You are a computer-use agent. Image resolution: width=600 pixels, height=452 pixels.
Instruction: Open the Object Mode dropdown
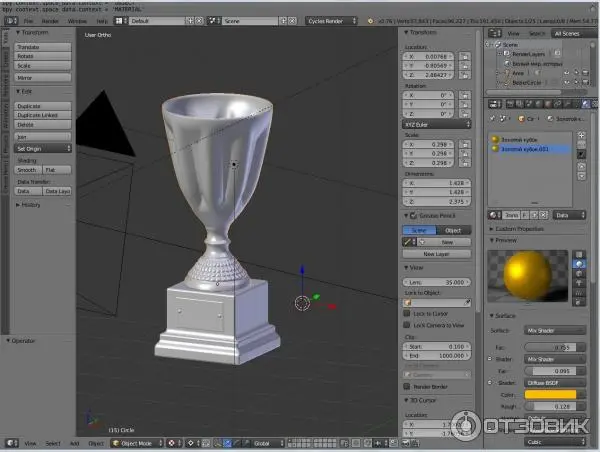(x=137, y=443)
